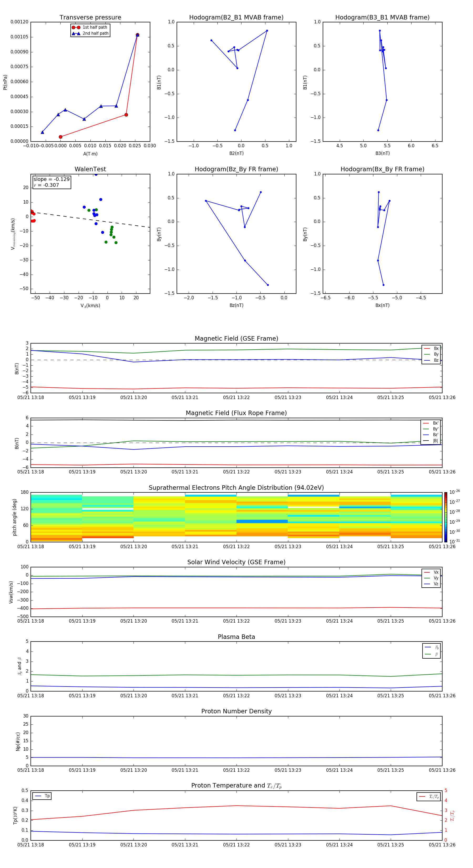Select '1st half path' legend entry
Viewport: 473px width, 868px height.
point(90,27)
